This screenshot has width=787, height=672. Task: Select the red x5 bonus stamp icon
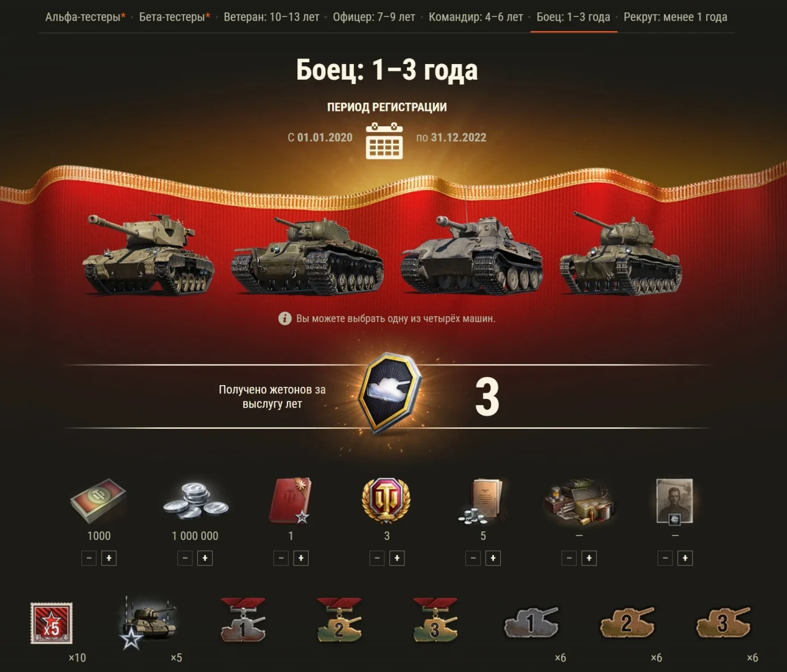pos(52,623)
